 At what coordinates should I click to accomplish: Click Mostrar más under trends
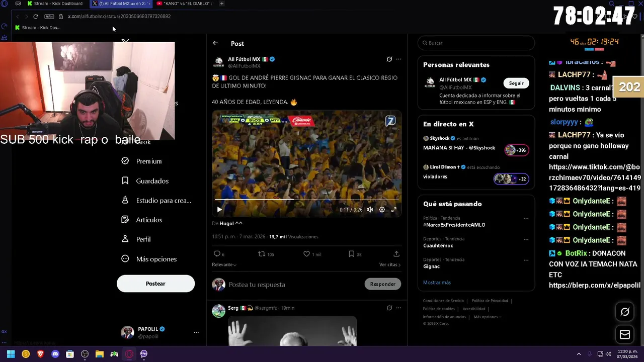(437, 283)
